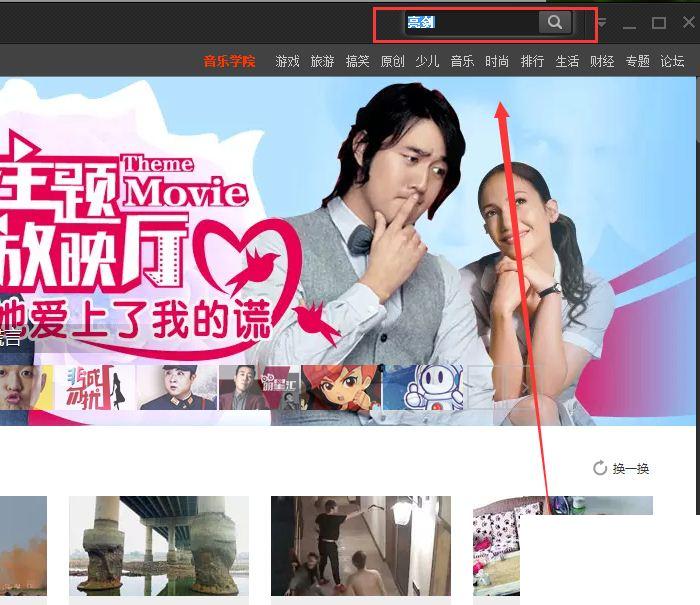Screen dimensions: 700x605
Task: Open the 搞笑 channel
Action: pos(357,61)
